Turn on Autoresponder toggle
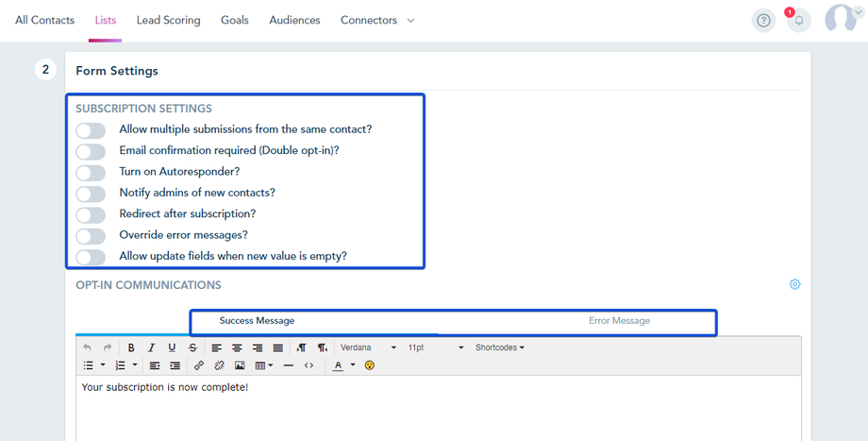The width and height of the screenshot is (868, 441). (x=91, y=173)
